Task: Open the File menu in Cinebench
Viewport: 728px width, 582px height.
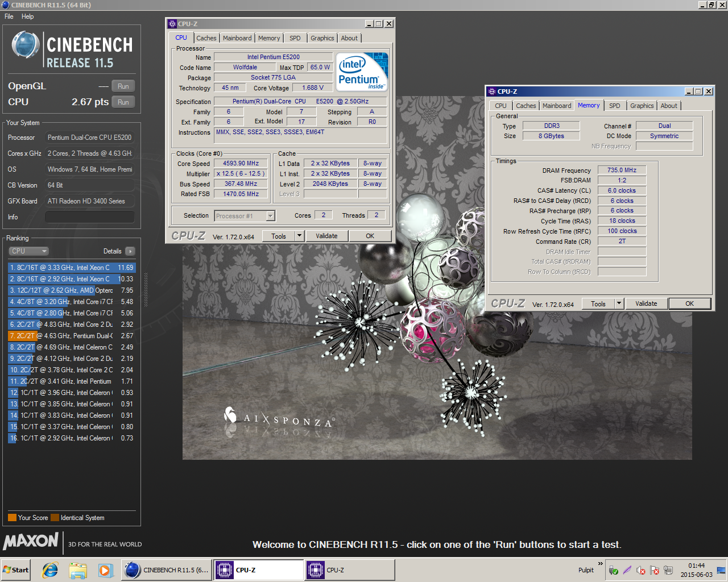Action: 9,16
